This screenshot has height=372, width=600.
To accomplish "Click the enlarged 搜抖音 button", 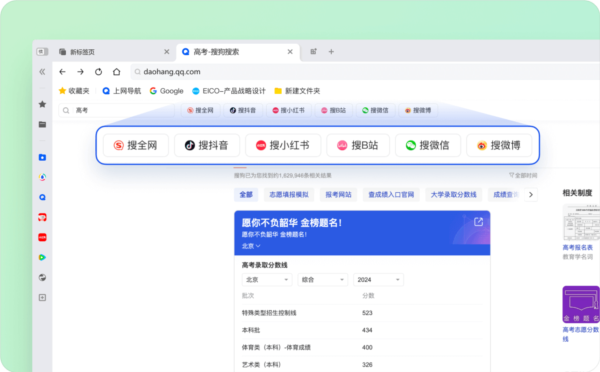I will tap(207, 145).
